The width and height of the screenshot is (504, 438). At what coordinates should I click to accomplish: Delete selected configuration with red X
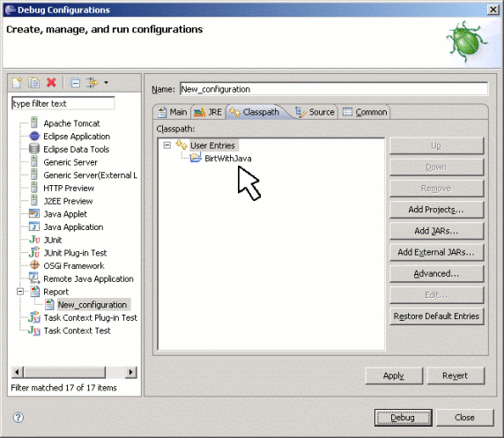click(x=51, y=83)
